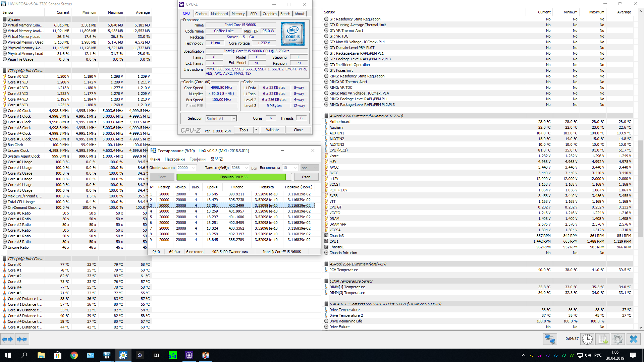This screenshot has height=362, width=644.
Task: Click the blue X close sensors icon
Action: pos(633,339)
